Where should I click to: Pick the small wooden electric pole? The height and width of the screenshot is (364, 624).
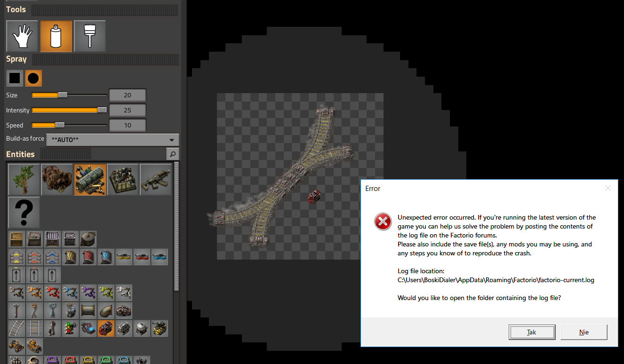17,310
